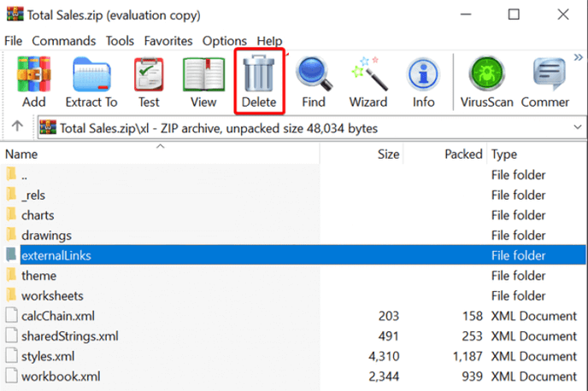588x391 pixels.
Task: Select the sharedStrings.xml file
Action: [294, 336]
